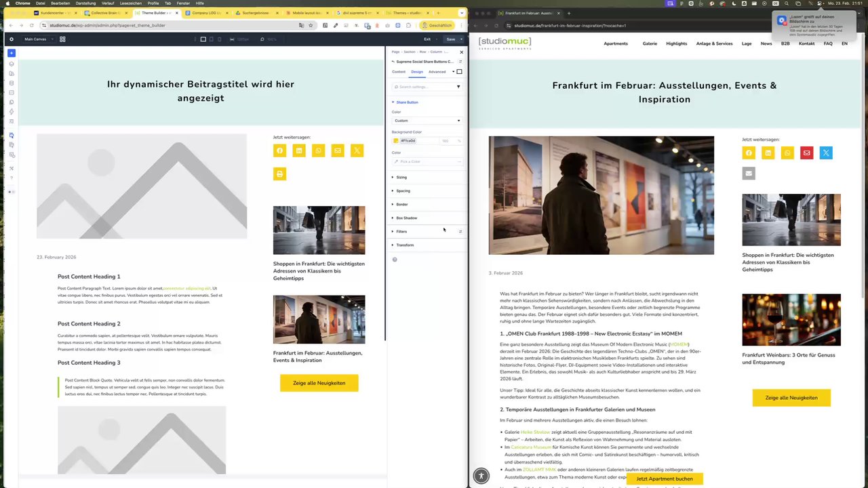The width and height of the screenshot is (868, 488).
Task: Click the blue add-element plus button
Action: click(12, 53)
